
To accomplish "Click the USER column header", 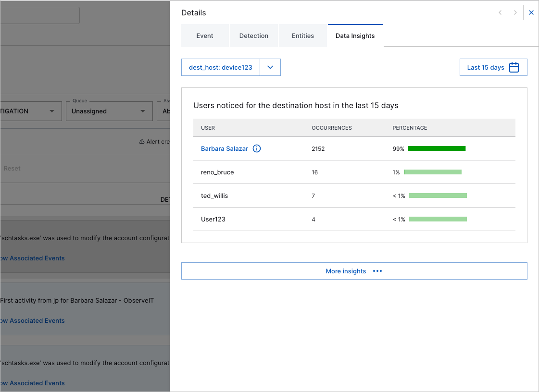I will [208, 128].
